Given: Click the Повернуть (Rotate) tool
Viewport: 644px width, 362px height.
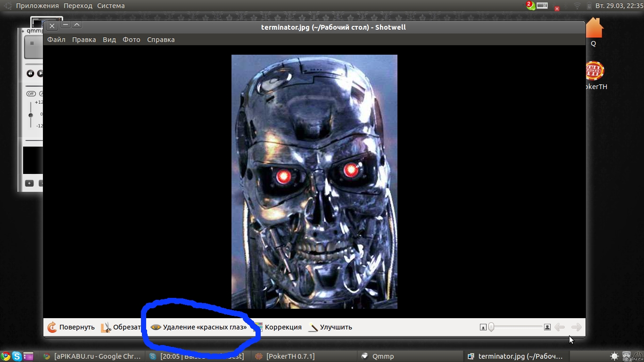Looking at the screenshot, I should [x=71, y=327].
